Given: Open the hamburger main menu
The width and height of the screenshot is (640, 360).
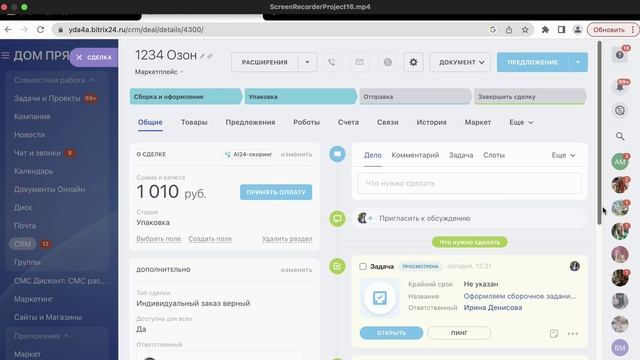Looking at the screenshot, I should click(x=5, y=55).
